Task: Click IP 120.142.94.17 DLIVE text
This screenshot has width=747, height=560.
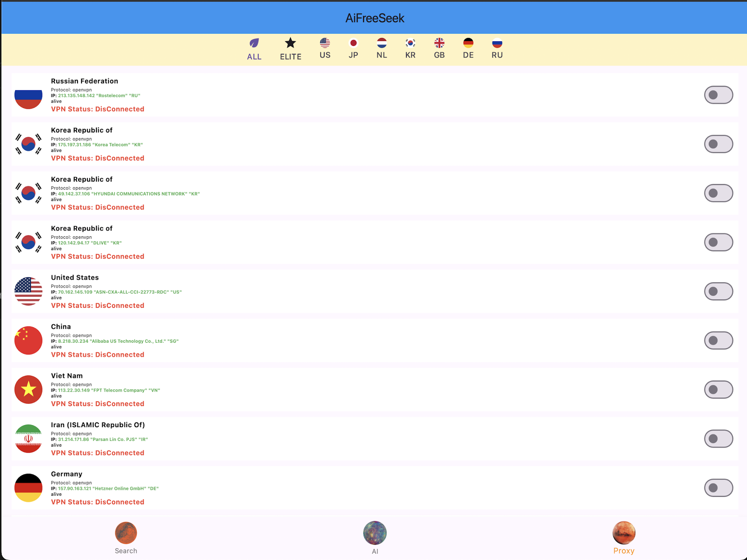Action: click(x=86, y=243)
